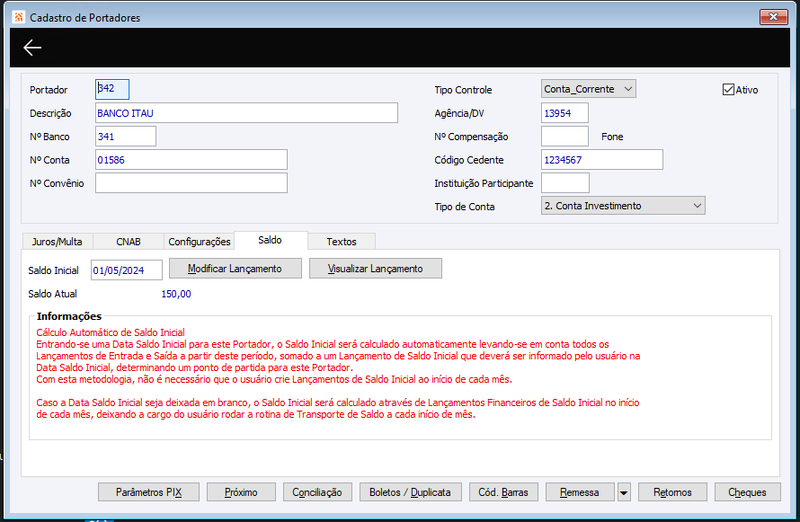Open the Textos tab
The width and height of the screenshot is (800, 522).
pos(341,242)
